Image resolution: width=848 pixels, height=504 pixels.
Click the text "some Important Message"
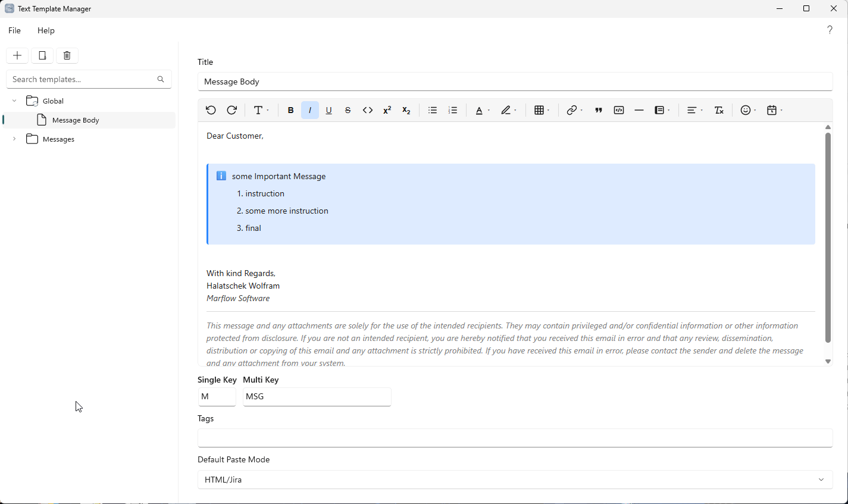279,177
